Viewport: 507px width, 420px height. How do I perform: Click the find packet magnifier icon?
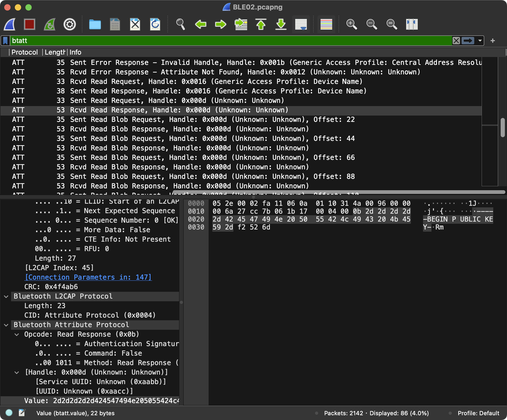(181, 24)
